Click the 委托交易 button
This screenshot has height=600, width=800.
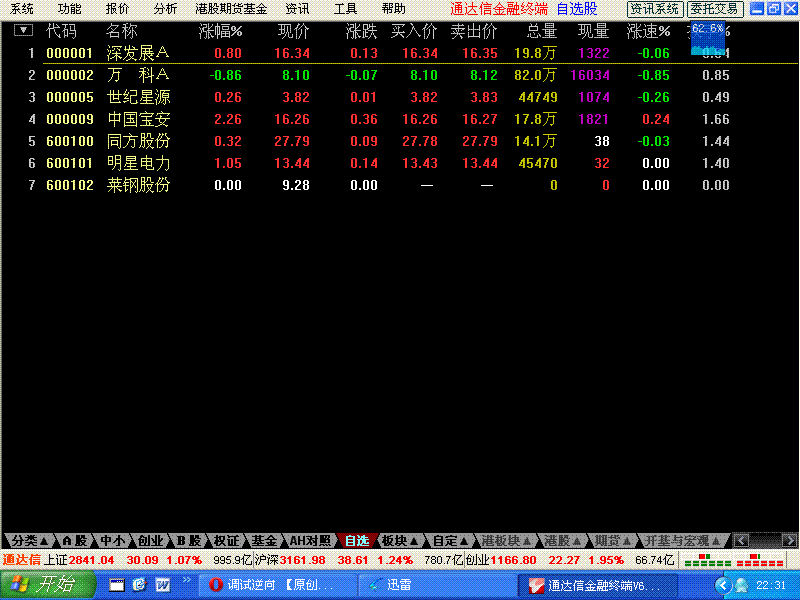[x=715, y=9]
